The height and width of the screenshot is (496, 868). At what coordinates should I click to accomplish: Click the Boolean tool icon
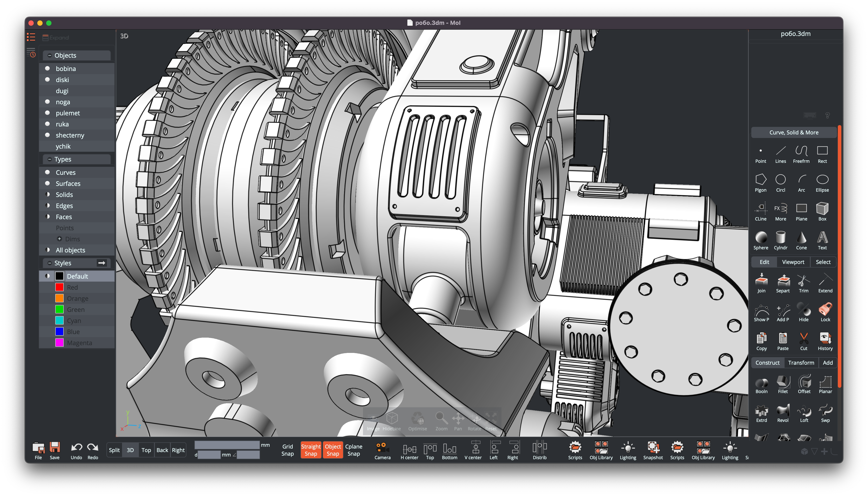click(x=761, y=384)
